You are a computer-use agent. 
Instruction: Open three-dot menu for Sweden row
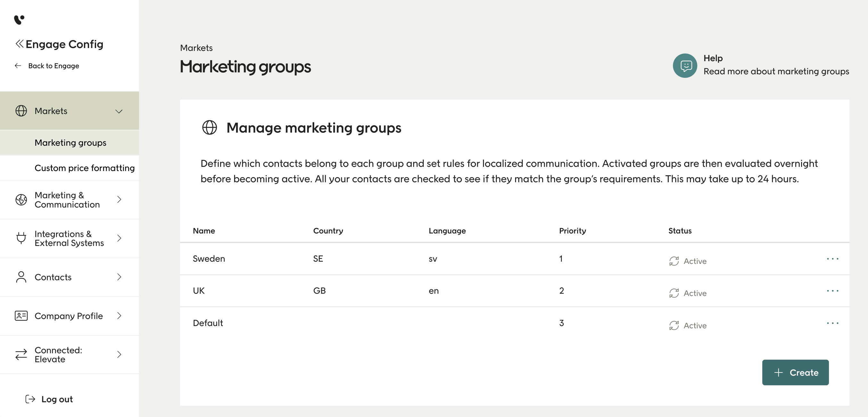[832, 259]
